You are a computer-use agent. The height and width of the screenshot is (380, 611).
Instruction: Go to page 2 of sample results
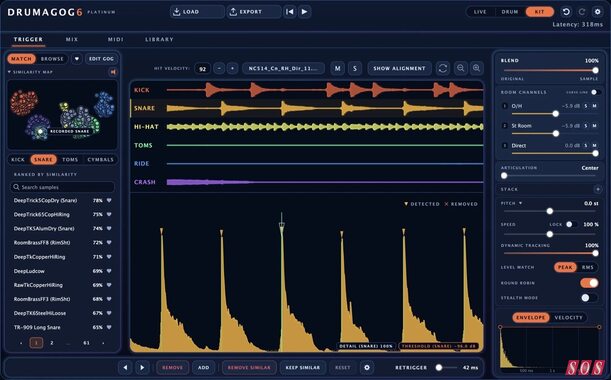coord(51,343)
